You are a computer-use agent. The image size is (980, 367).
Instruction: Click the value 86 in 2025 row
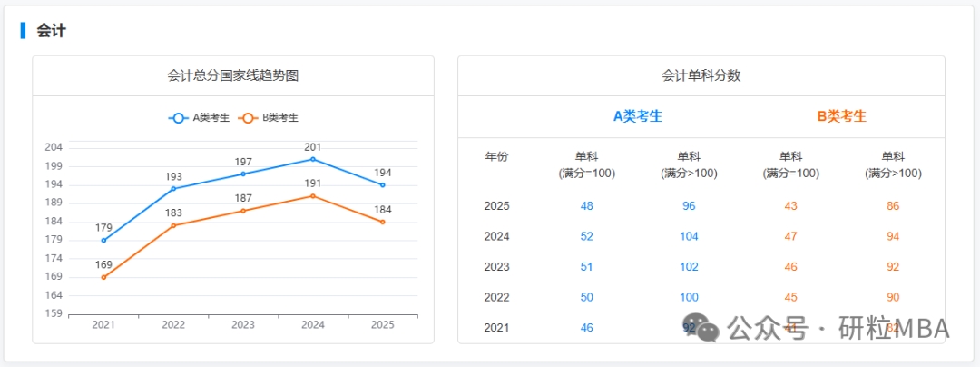click(893, 206)
